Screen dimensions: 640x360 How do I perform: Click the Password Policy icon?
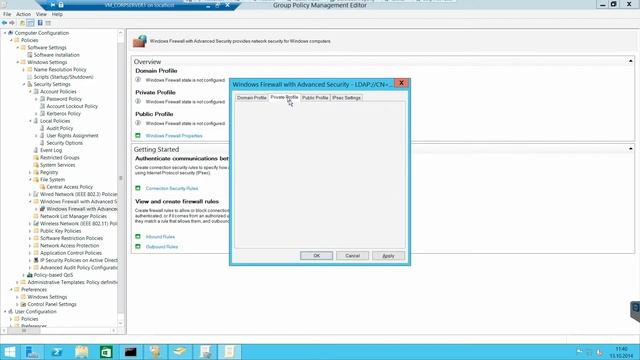(42, 99)
